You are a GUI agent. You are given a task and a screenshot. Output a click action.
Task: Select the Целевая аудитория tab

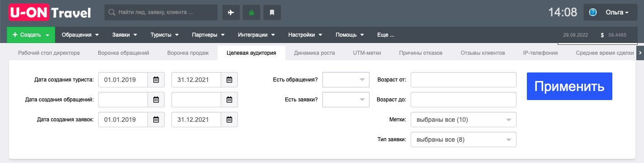pyautogui.click(x=251, y=53)
